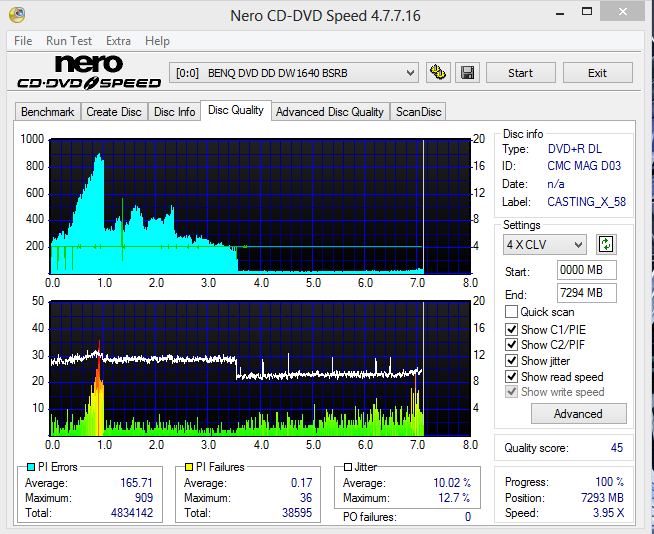Click the Start position 0000 MB field
Screen dimensions: 654x534
tap(586, 270)
